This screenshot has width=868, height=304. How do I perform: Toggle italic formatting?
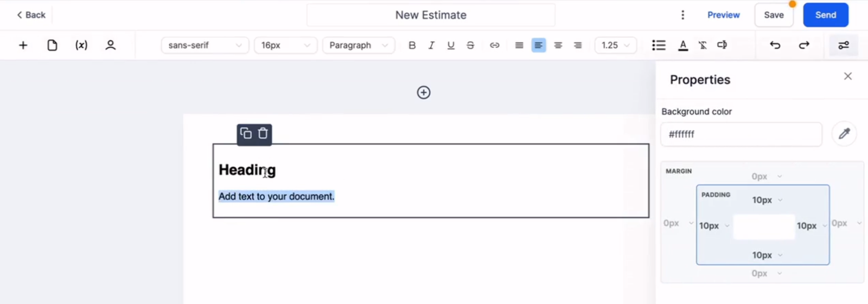click(431, 46)
